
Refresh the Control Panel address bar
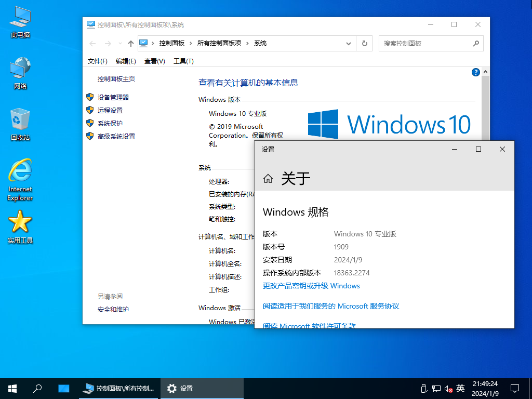click(x=364, y=44)
